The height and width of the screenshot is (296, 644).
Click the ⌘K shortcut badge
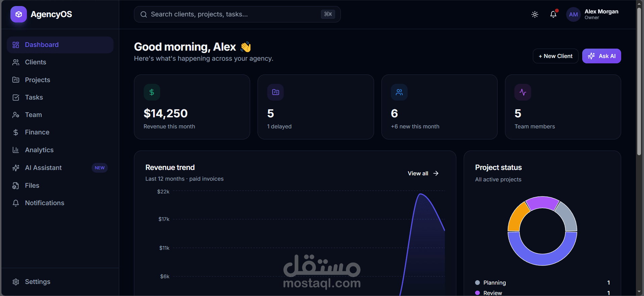(328, 14)
